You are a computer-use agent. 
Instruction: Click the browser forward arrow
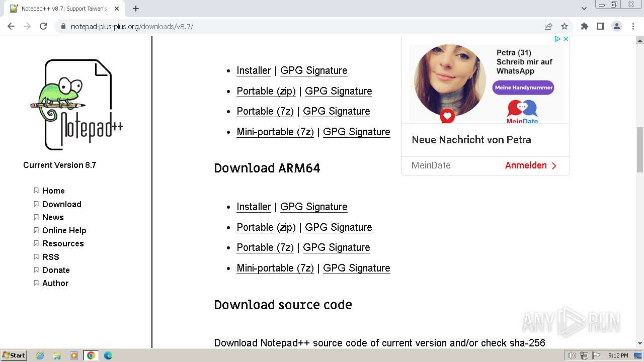[27, 26]
